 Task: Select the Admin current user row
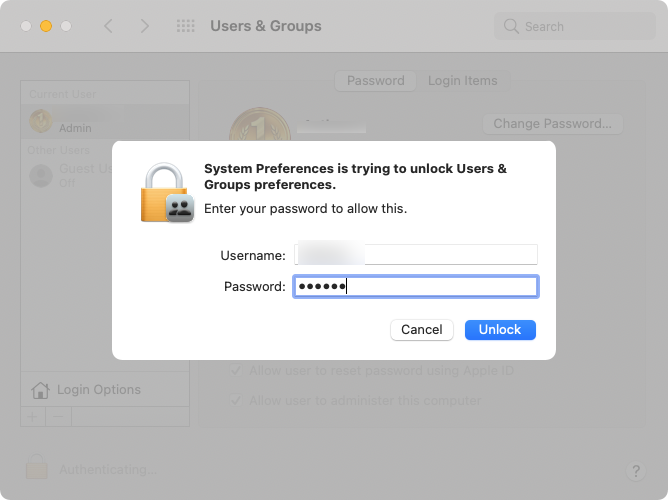[105, 121]
